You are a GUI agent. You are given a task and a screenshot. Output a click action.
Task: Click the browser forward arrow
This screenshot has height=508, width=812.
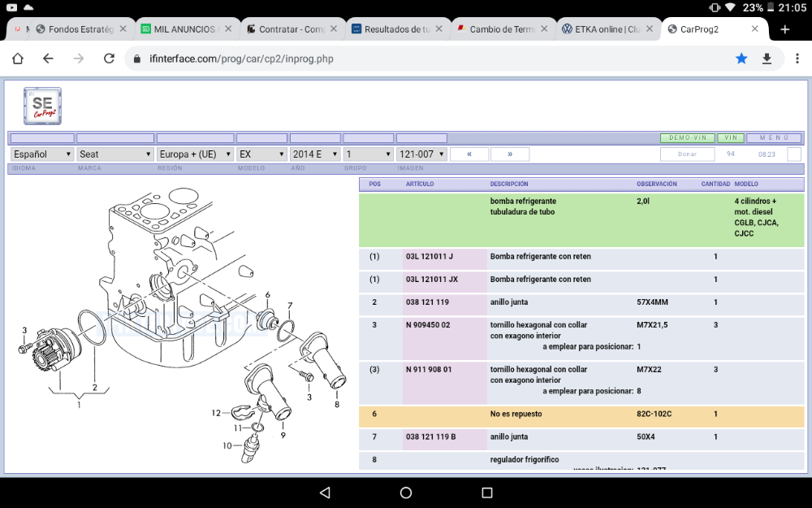79,59
